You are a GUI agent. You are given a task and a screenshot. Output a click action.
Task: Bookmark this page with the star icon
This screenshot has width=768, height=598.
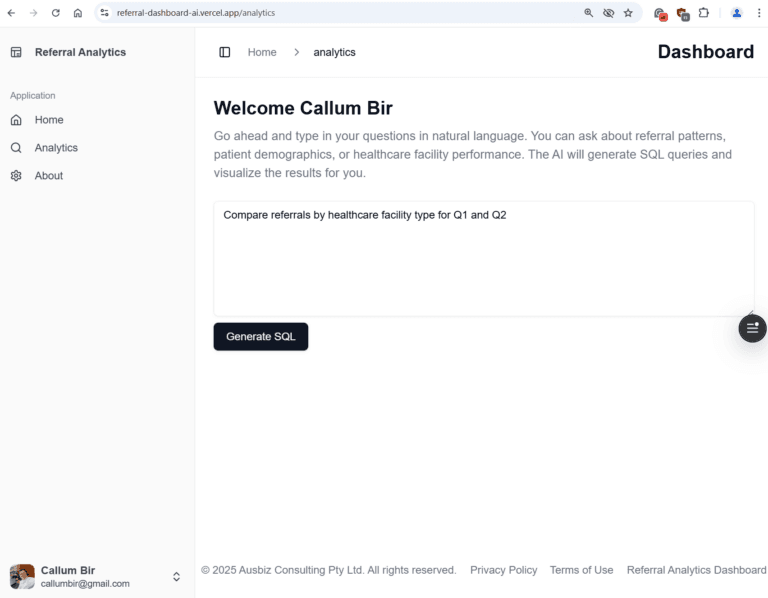[628, 13]
